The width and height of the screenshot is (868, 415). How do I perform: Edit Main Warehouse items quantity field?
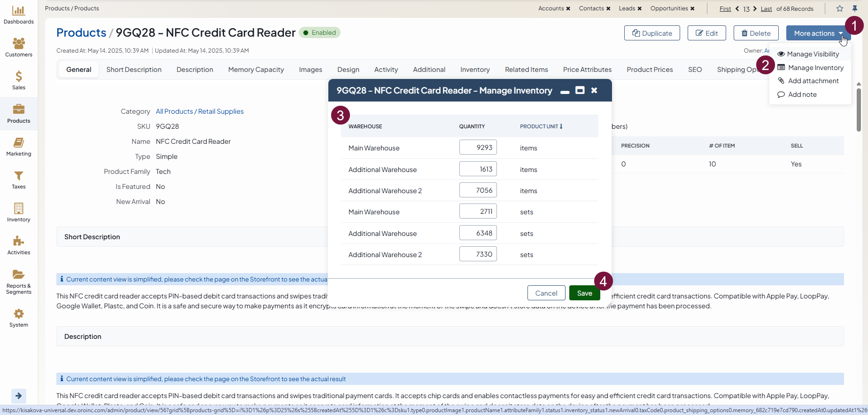click(478, 148)
